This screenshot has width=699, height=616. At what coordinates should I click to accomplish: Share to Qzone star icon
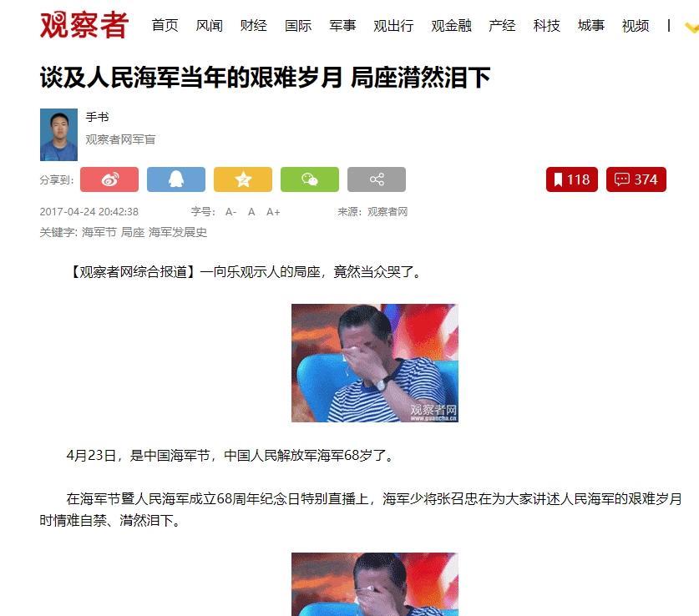coord(243,179)
